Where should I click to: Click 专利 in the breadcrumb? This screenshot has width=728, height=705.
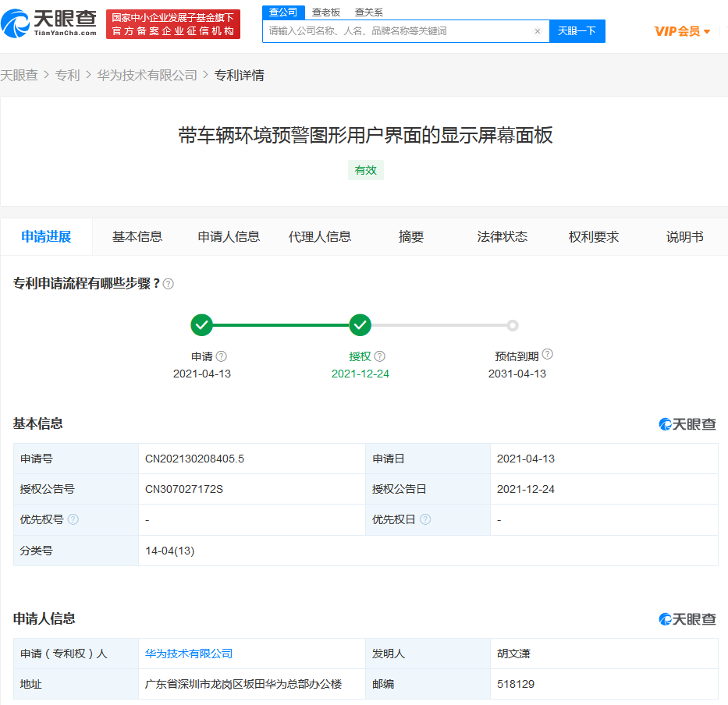pos(67,76)
